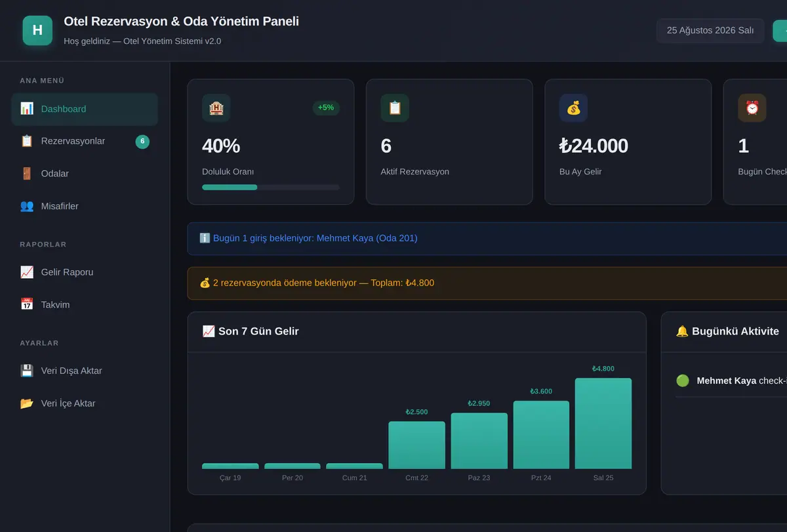This screenshot has height=532, width=787.
Task: Click the Mehmet Kaya activity entry
Action: point(731,380)
